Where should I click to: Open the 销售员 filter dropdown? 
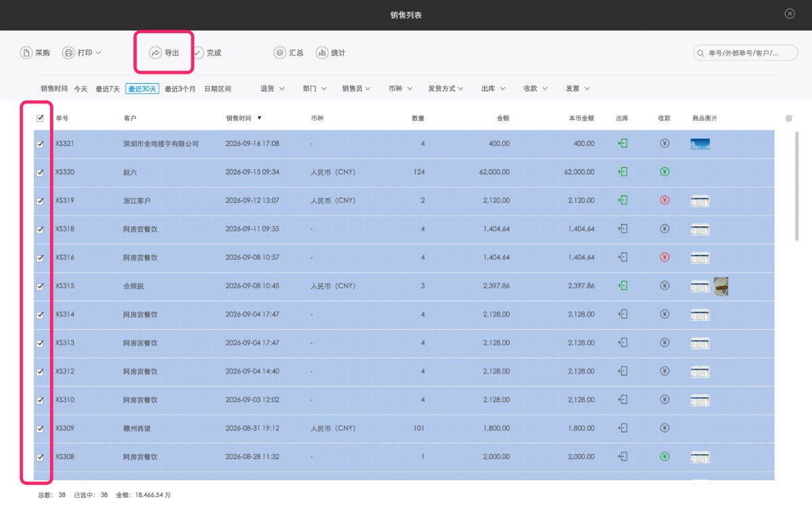click(356, 89)
